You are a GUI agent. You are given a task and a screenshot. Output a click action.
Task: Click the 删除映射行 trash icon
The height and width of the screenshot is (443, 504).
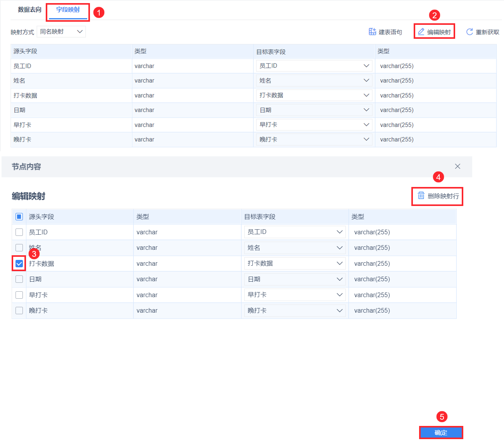coord(421,196)
